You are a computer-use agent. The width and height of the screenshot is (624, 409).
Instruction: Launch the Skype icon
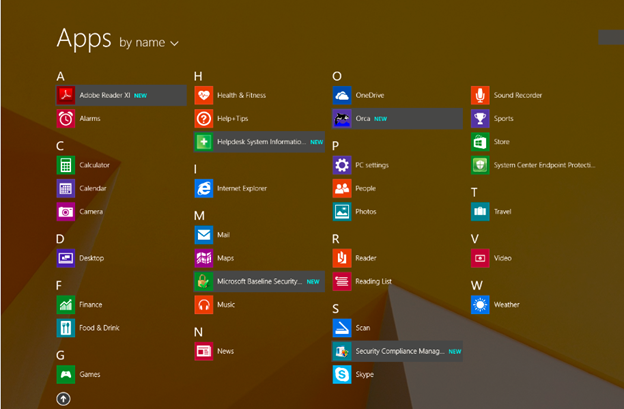pos(342,374)
